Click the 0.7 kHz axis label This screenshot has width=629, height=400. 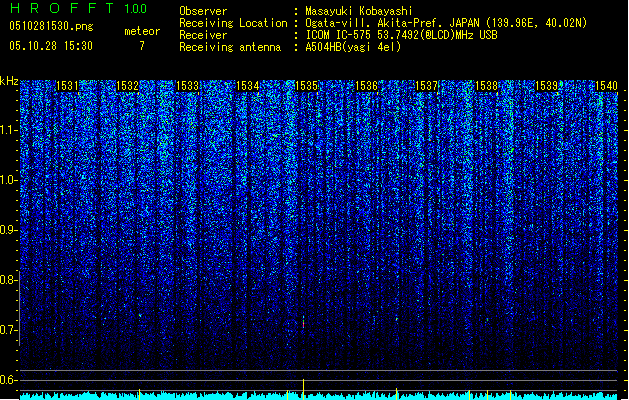[9, 330]
